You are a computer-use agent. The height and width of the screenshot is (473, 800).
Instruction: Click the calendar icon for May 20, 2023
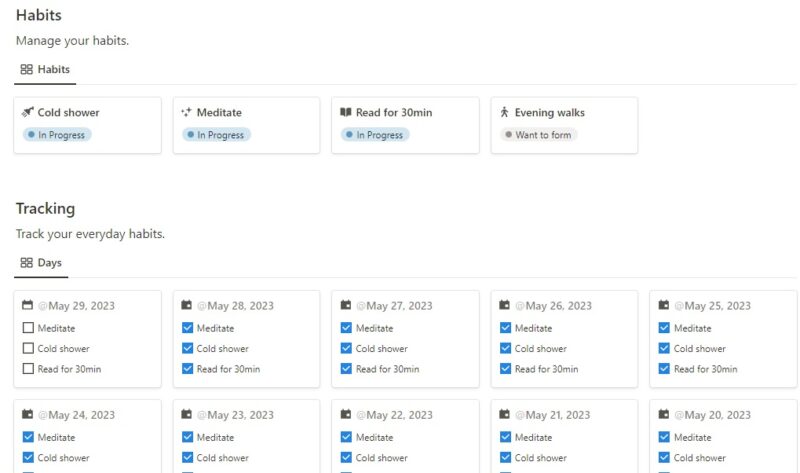click(x=664, y=414)
